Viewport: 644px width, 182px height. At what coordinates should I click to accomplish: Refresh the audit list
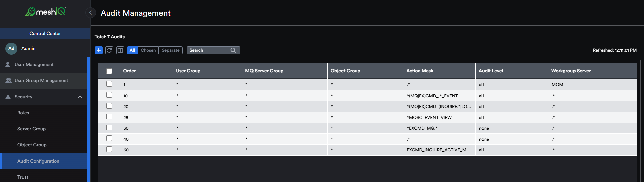pyautogui.click(x=109, y=50)
